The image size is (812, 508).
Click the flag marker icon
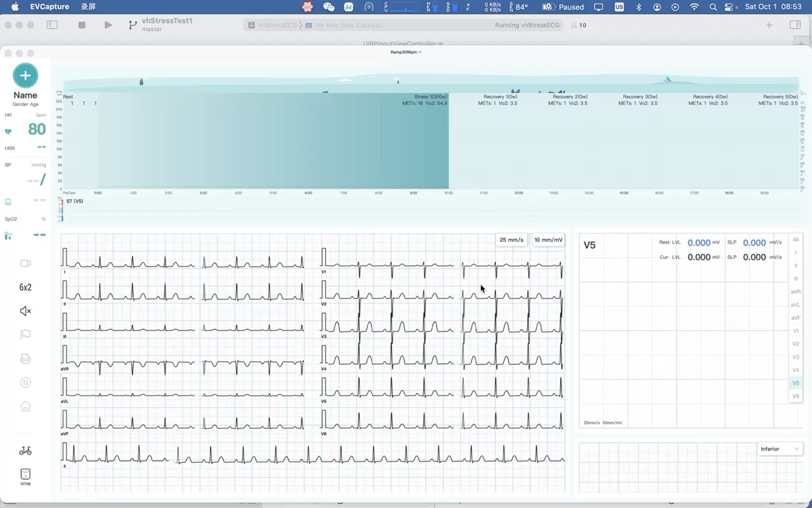(25, 335)
